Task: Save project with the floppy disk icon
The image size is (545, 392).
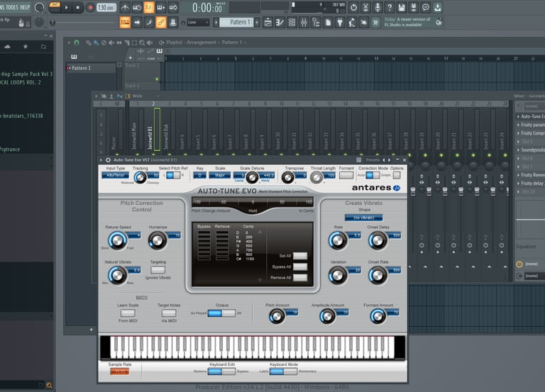Action: point(402,7)
